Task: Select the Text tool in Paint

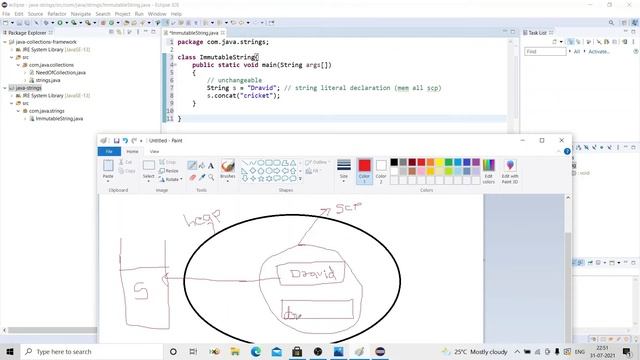Action: [x=211, y=165]
